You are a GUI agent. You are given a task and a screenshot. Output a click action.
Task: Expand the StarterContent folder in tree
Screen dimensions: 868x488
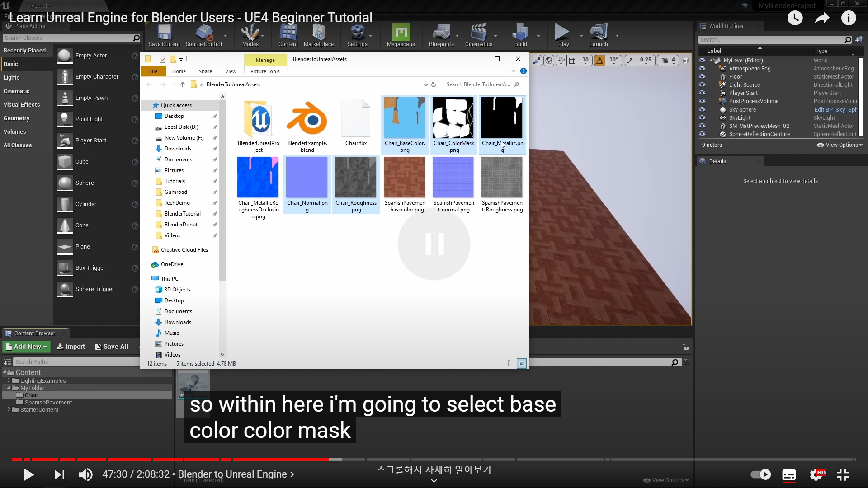click(9, 409)
